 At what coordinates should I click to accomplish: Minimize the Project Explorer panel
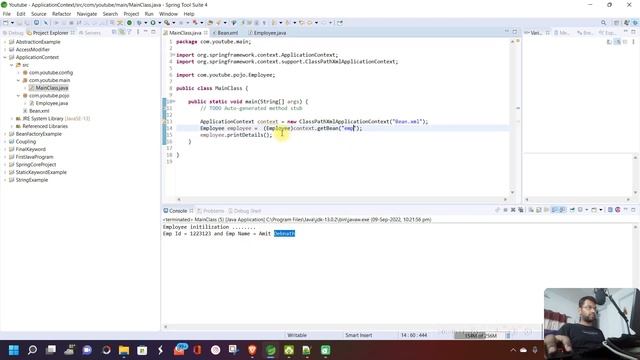click(x=146, y=32)
